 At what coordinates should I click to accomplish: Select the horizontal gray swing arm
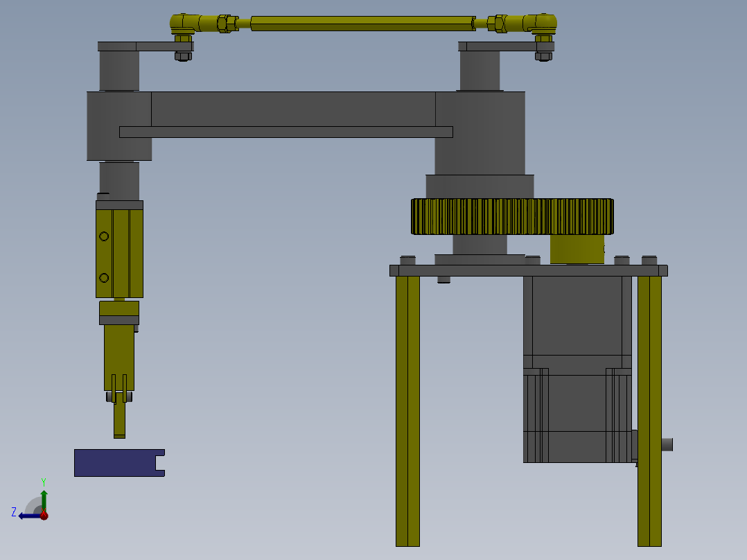pos(293,109)
